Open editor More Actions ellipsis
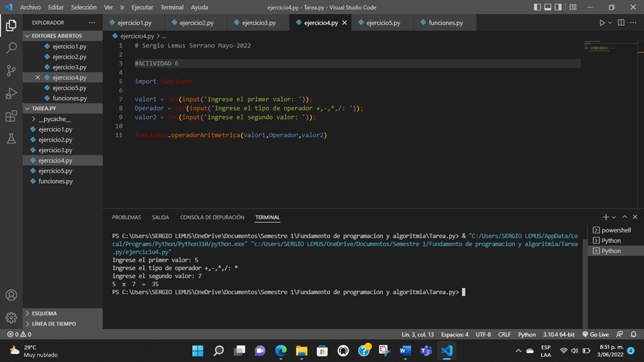Image resolution: width=644 pixels, height=362 pixels. [633, 22]
